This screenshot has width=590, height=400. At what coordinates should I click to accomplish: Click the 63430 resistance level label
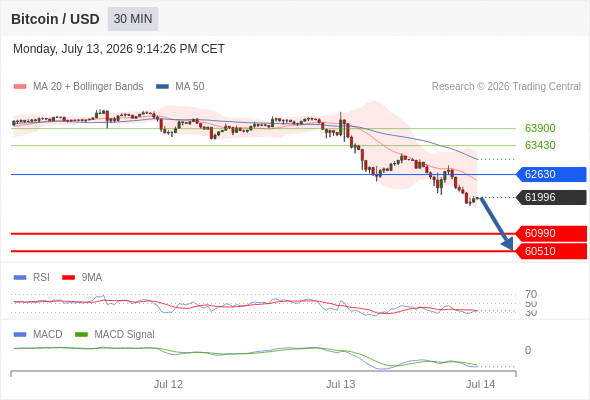pyautogui.click(x=540, y=145)
